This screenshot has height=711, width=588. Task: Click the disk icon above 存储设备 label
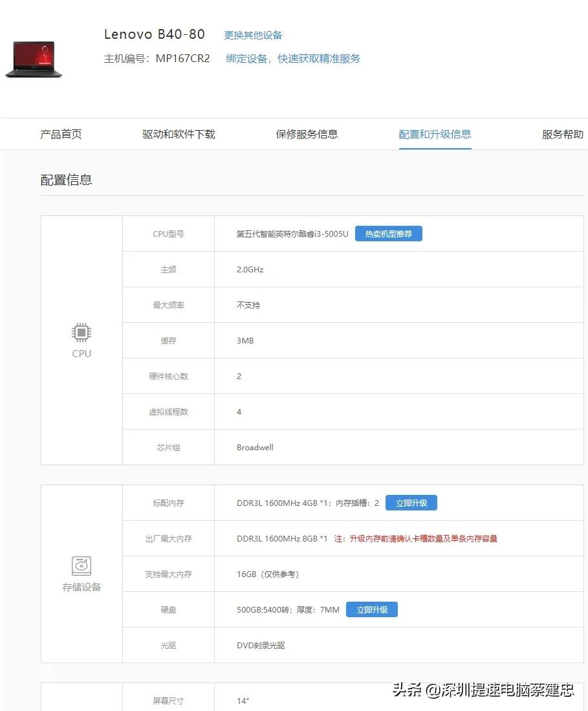click(x=81, y=565)
